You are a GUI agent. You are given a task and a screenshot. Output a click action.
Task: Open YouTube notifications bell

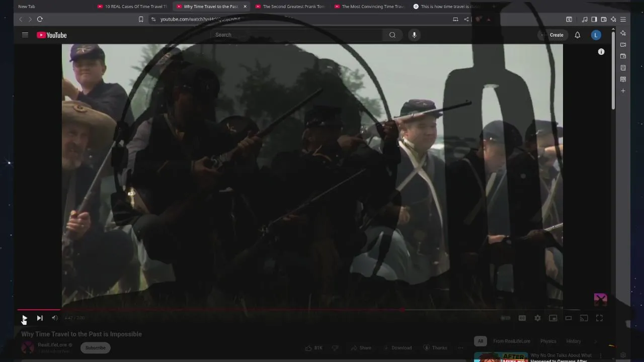(578, 35)
